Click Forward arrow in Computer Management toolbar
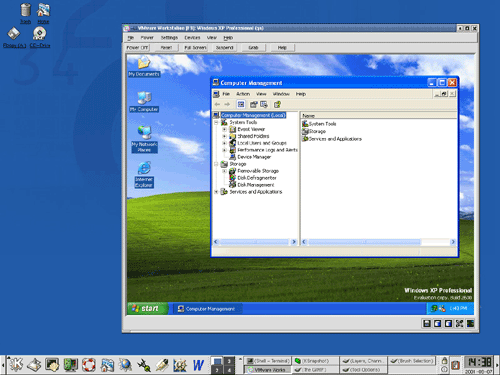Image resolution: width=500 pixels, height=375 pixels. coord(227,104)
